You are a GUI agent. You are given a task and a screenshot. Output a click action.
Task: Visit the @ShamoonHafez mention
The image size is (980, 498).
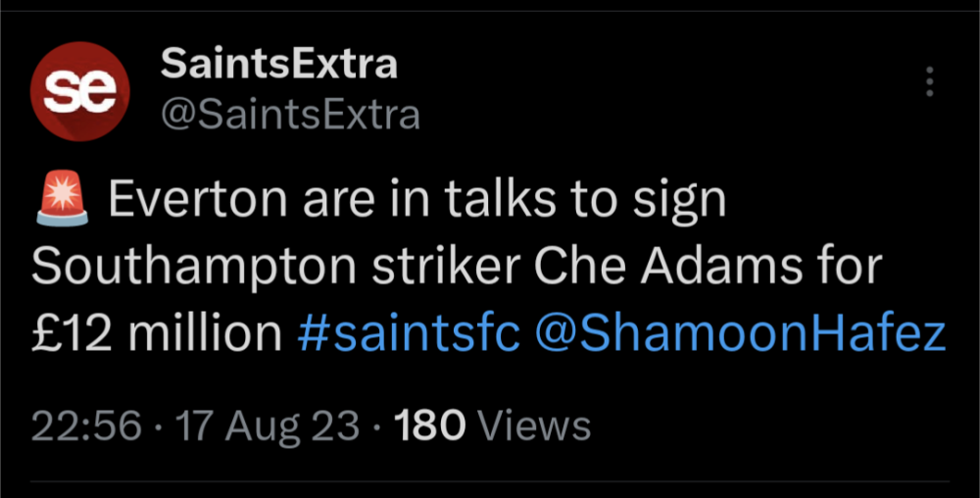tap(741, 333)
